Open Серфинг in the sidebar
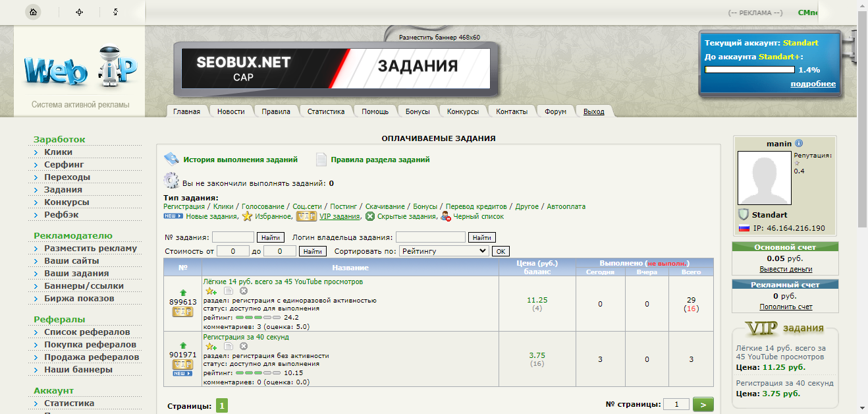 coord(64,165)
